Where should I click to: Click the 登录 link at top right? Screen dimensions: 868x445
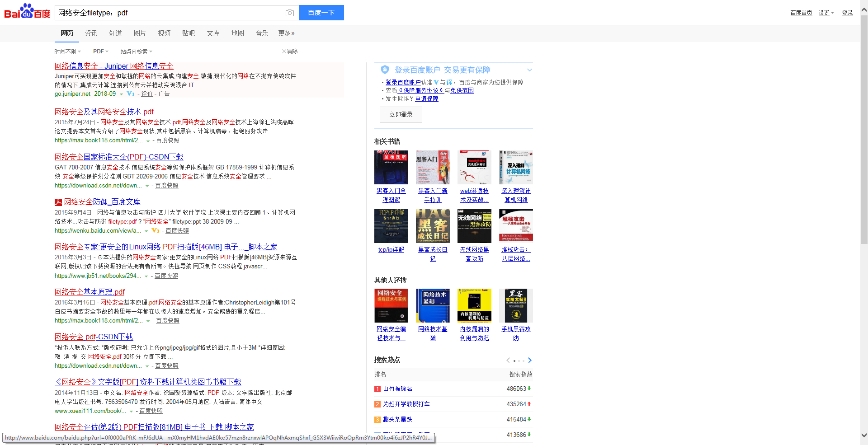(847, 13)
